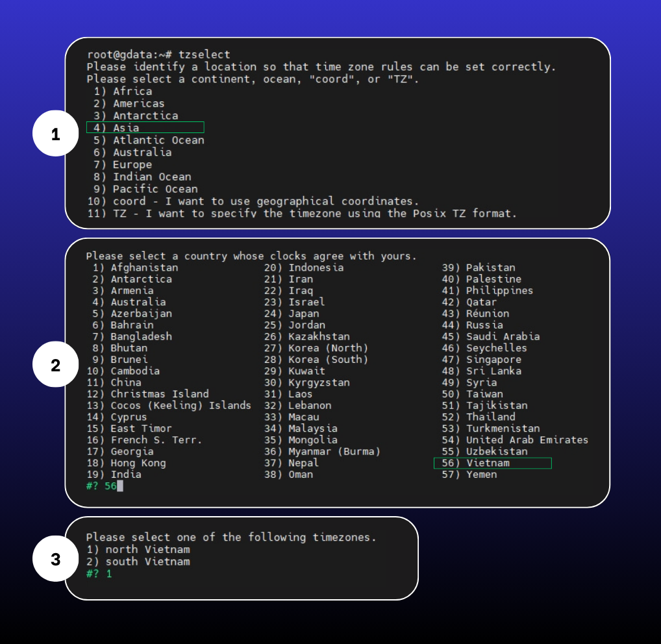The width and height of the screenshot is (661, 644).
Task: Select Hong Kong in the list
Action: click(x=140, y=463)
